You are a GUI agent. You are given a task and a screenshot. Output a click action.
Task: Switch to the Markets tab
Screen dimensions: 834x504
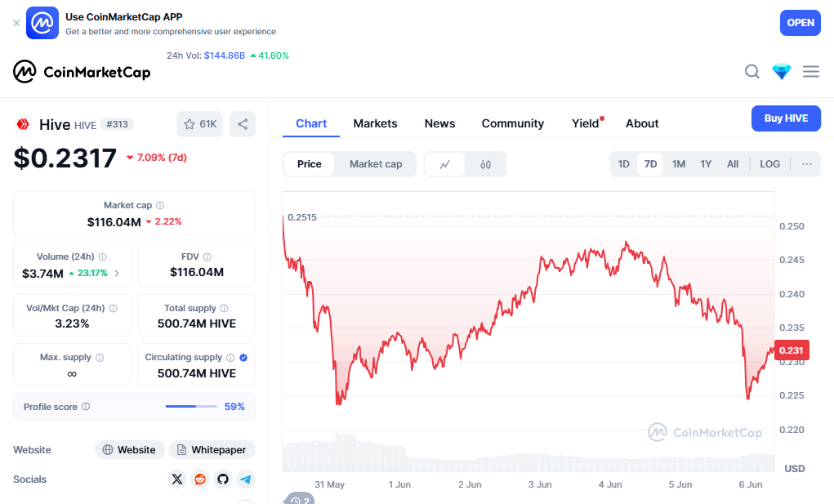(375, 123)
